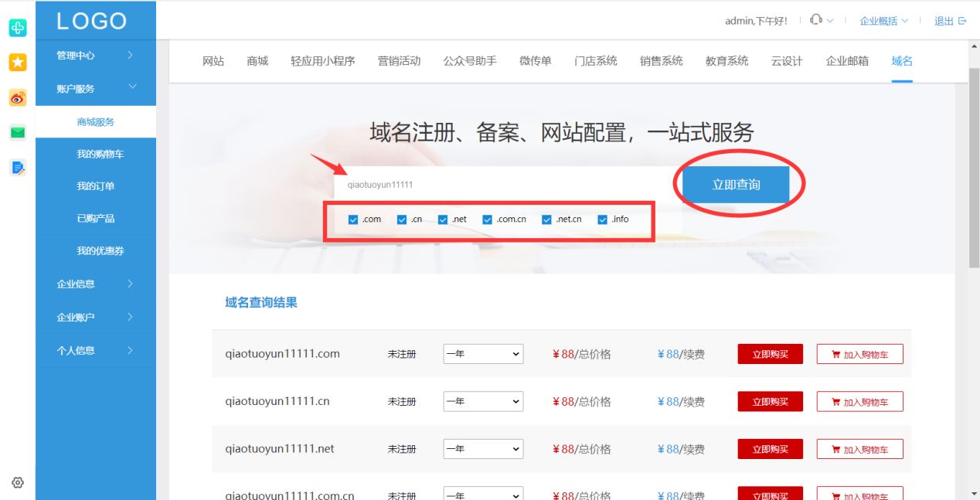Click the Weibo share icon in left sidebar
Viewport: 980px width, 500px height.
click(x=17, y=97)
